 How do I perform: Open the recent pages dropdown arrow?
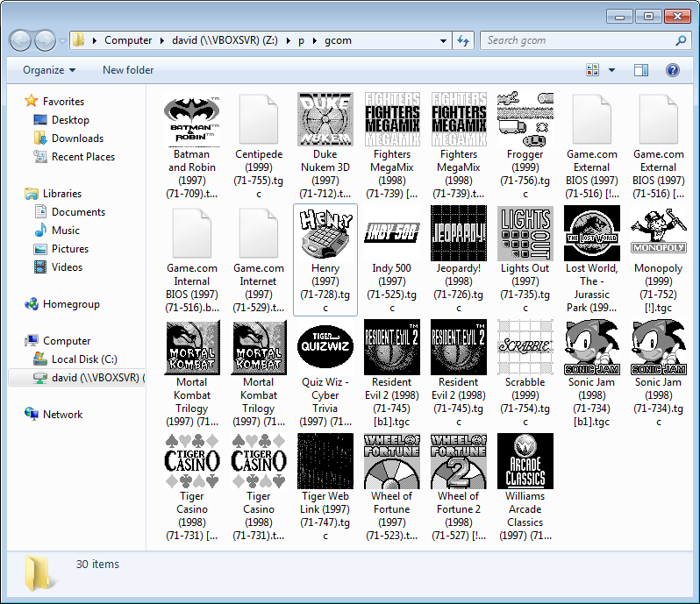click(x=62, y=41)
